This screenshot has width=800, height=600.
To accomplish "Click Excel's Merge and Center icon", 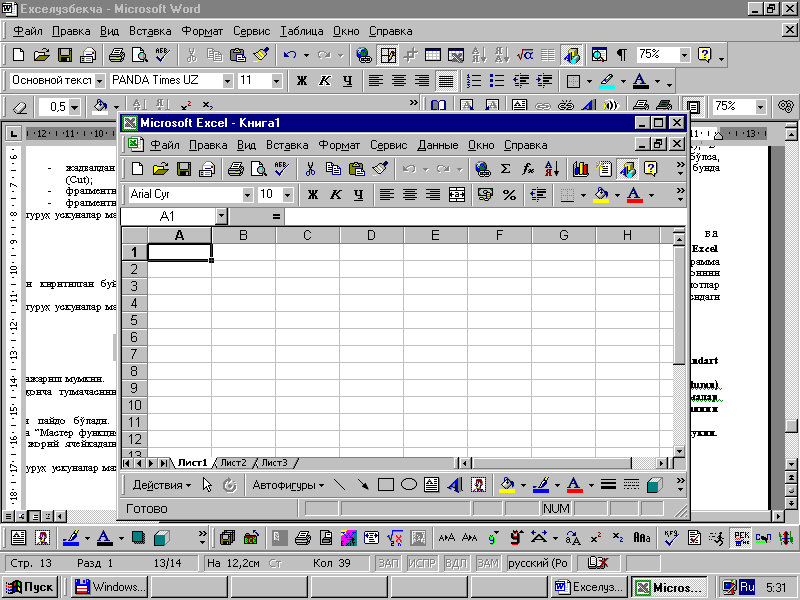I will [x=457, y=194].
